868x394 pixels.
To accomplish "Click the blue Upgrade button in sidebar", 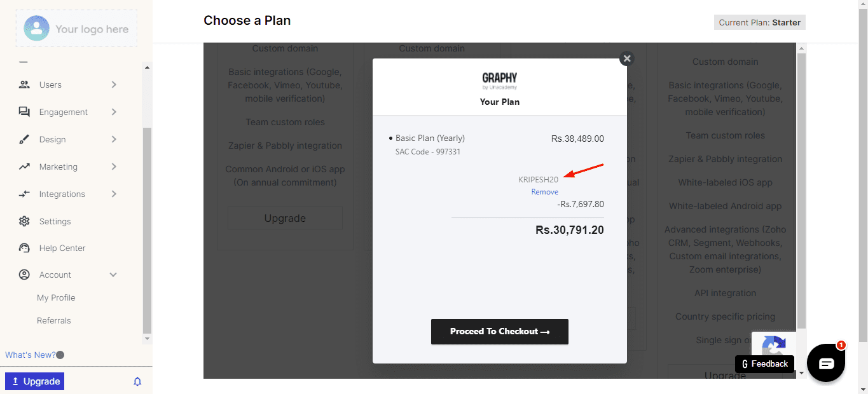I will point(35,381).
